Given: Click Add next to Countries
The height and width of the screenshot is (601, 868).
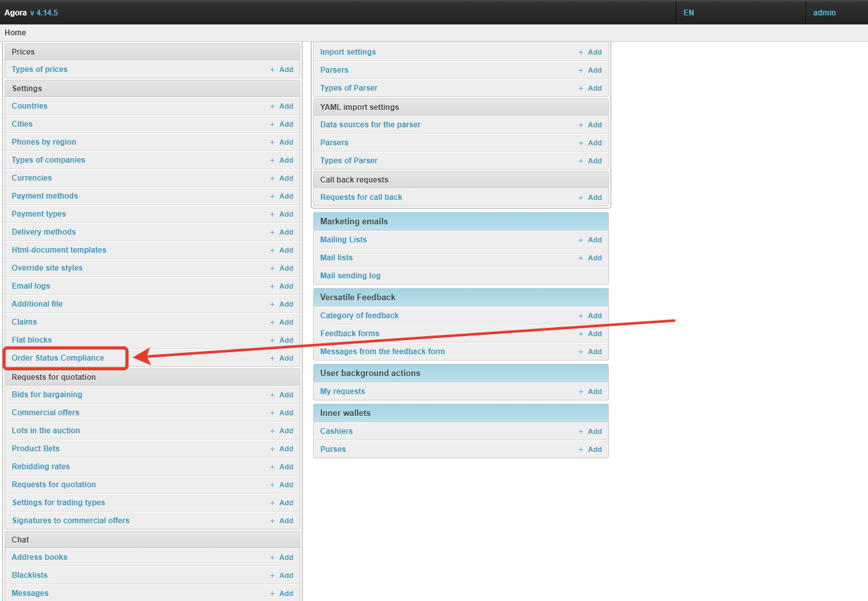Looking at the screenshot, I should tap(286, 106).
